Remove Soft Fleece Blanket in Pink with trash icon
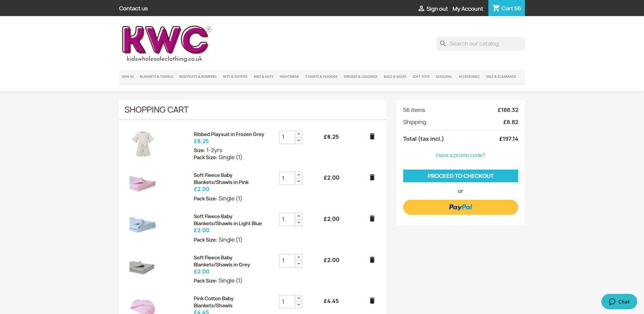Viewport: 644px width, 314px height. click(372, 177)
